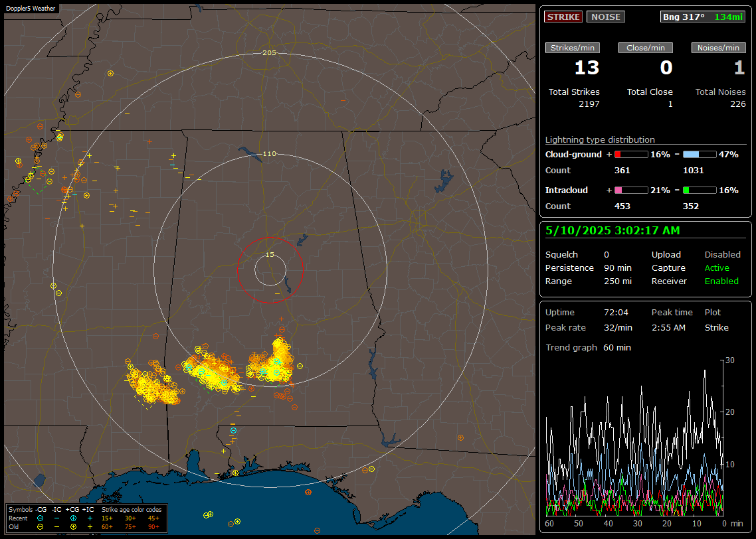Screen dimensions: 756x539
Task: Click the cloud-ground count 1031
Action: [x=694, y=171]
